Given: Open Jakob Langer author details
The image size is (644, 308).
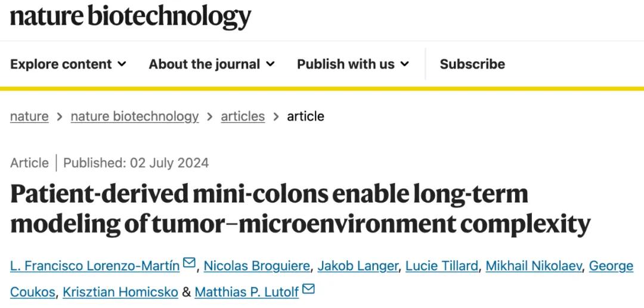Looking at the screenshot, I should click(x=357, y=266).
